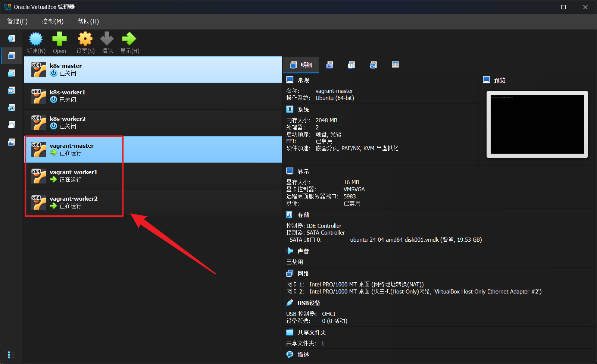Screen dimensions: 597x364
Task: Open the file manager table tab icon
Action: (x=395, y=65)
